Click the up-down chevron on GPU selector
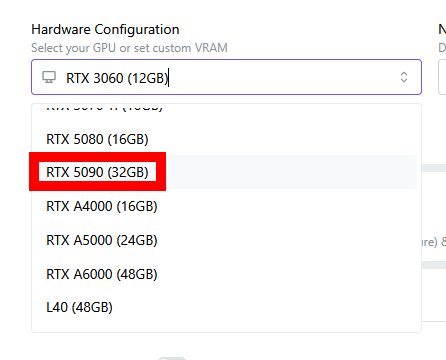Image resolution: width=446 pixels, height=360 pixels. pos(404,77)
